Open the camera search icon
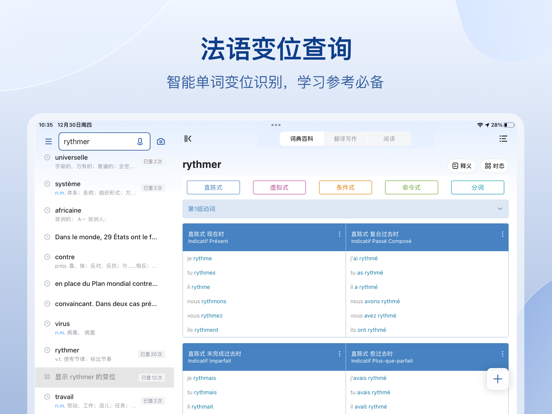This screenshot has height=414, width=552. tap(161, 142)
